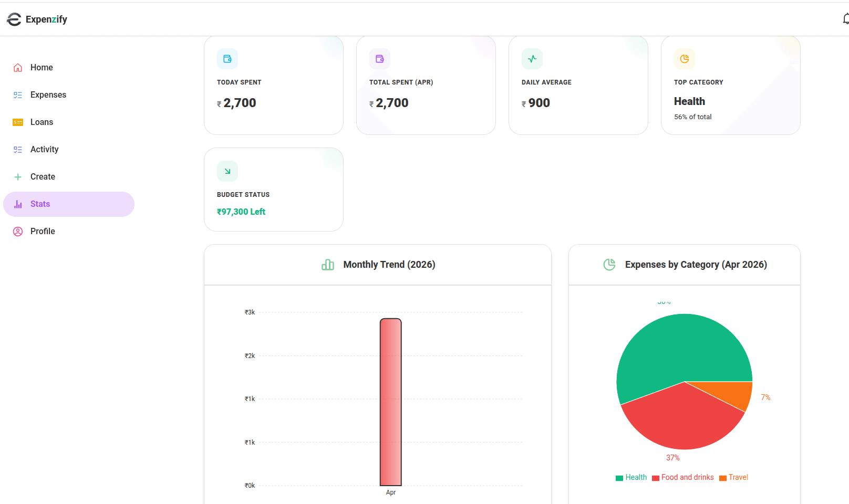Go to Home in the sidebar
The width and height of the screenshot is (849, 504).
click(x=42, y=67)
